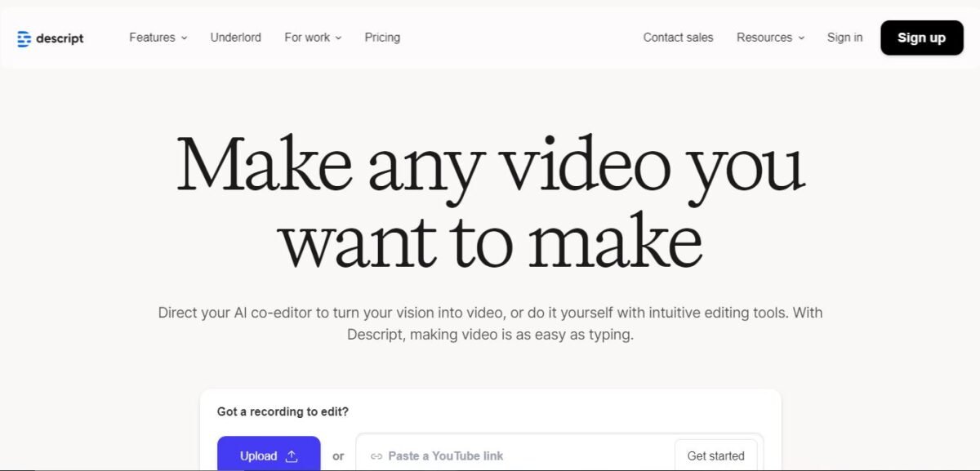
Task: Open the Pricing page
Action: [382, 38]
